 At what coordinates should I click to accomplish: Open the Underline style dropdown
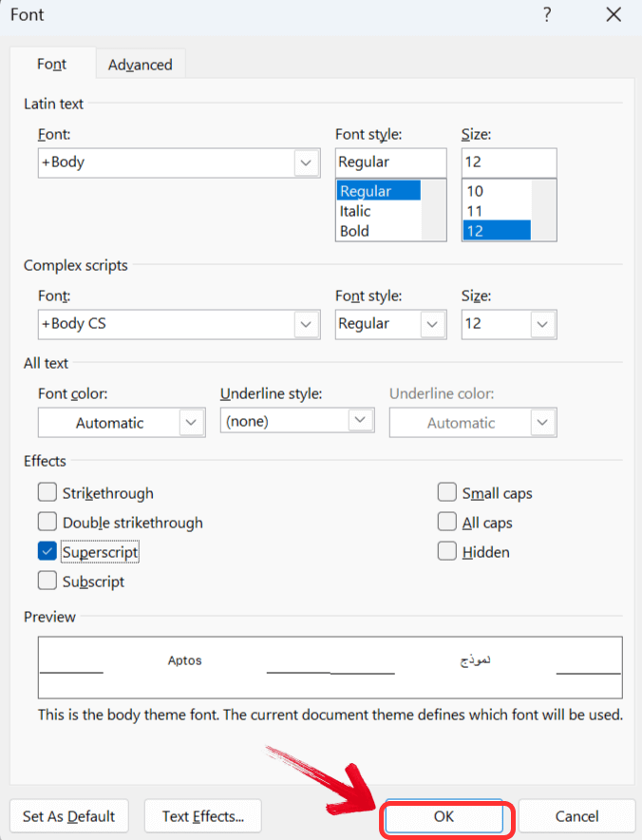(x=360, y=420)
